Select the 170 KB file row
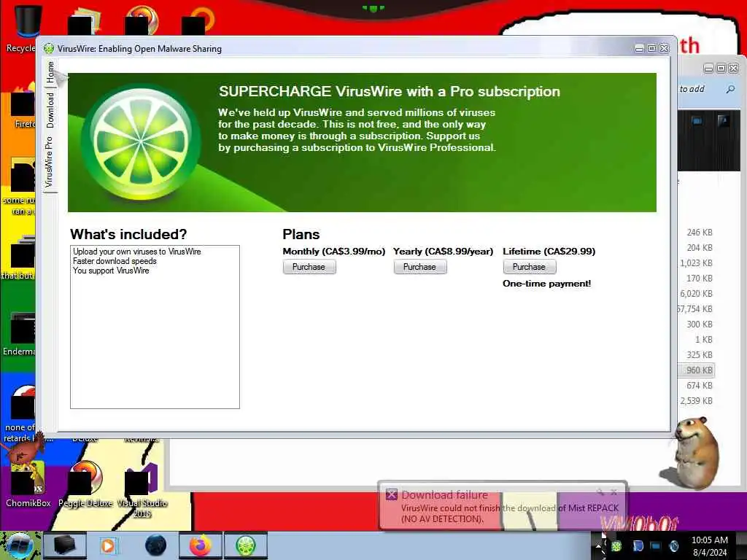This screenshot has width=747, height=560. [697, 278]
